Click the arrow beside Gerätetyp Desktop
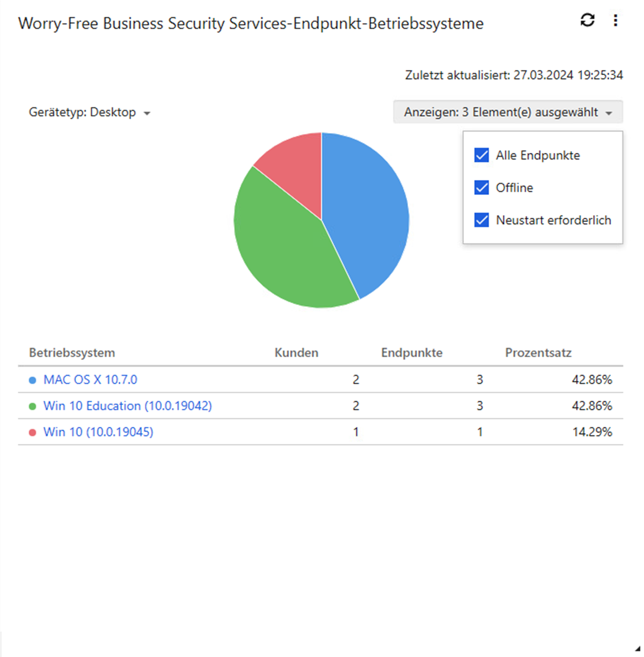 coord(147,113)
